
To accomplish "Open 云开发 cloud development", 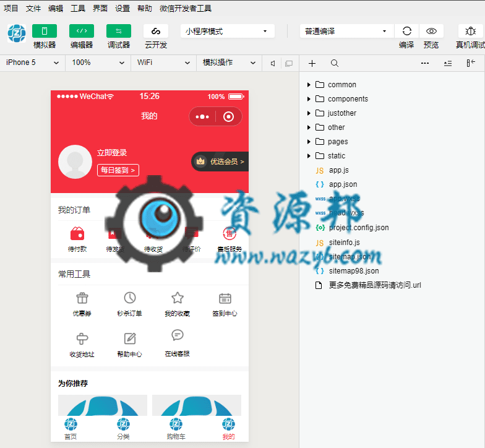I will [x=156, y=31].
